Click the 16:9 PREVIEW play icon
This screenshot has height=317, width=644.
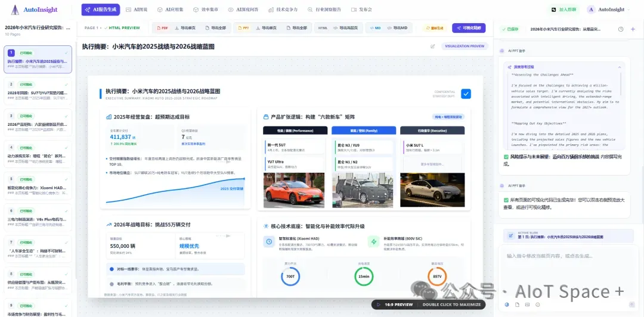click(378, 304)
